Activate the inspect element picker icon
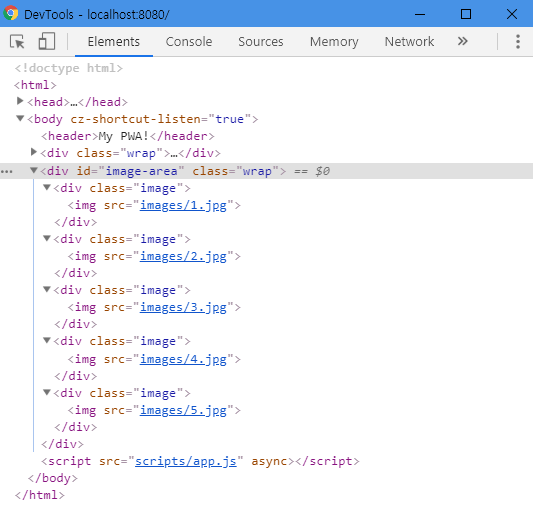Screen dimensions: 533x510 pyautogui.click(x=17, y=42)
